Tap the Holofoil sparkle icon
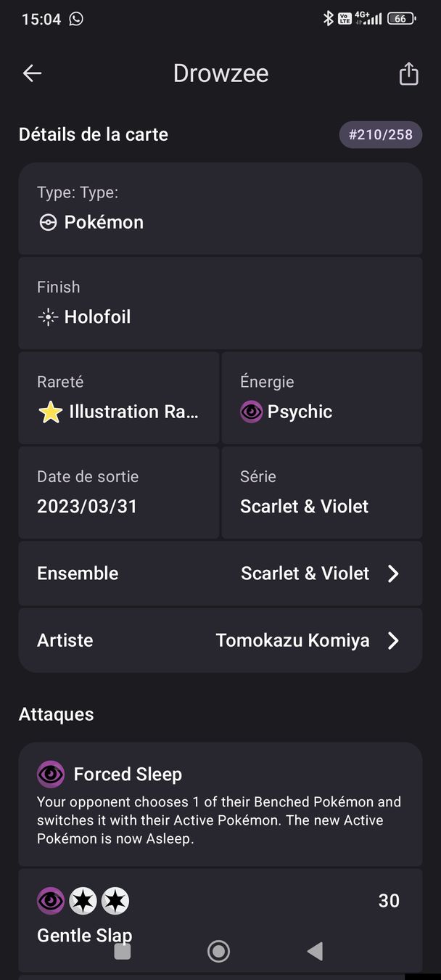Screen dimensions: 441x980 click(x=48, y=317)
